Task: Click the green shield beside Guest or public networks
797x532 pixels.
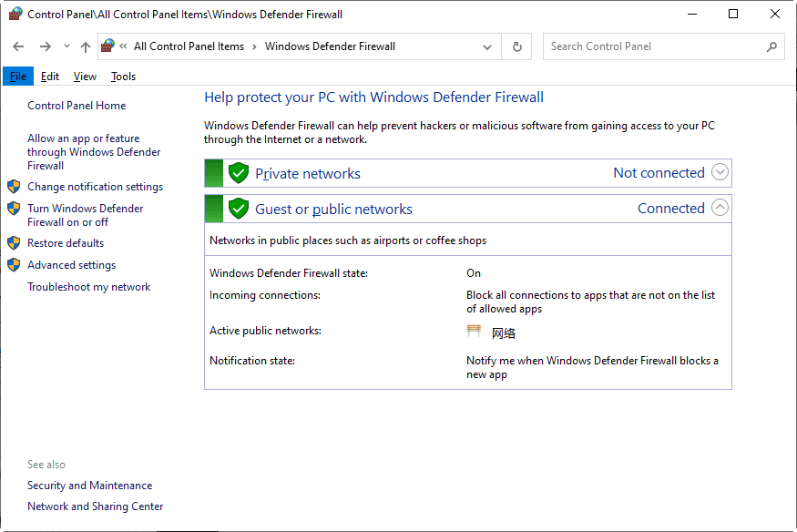Action: tap(239, 209)
